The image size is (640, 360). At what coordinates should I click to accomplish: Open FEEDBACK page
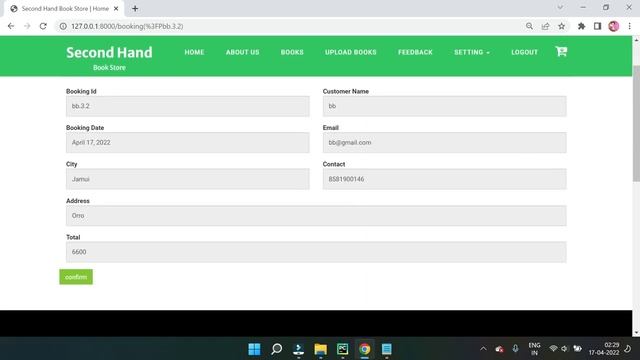pyautogui.click(x=415, y=52)
